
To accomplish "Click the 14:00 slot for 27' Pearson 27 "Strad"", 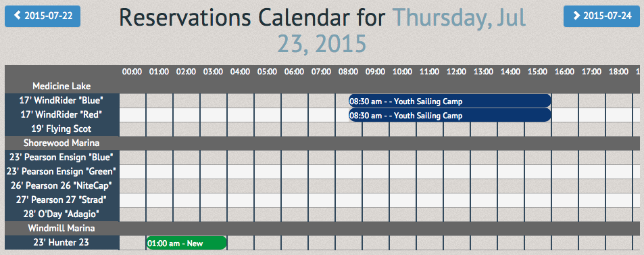I will [511, 200].
